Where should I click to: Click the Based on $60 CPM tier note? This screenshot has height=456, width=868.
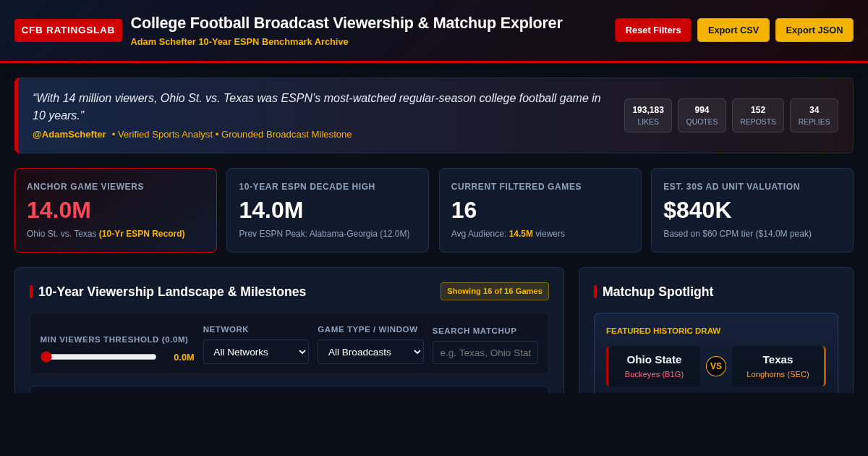[x=737, y=234]
